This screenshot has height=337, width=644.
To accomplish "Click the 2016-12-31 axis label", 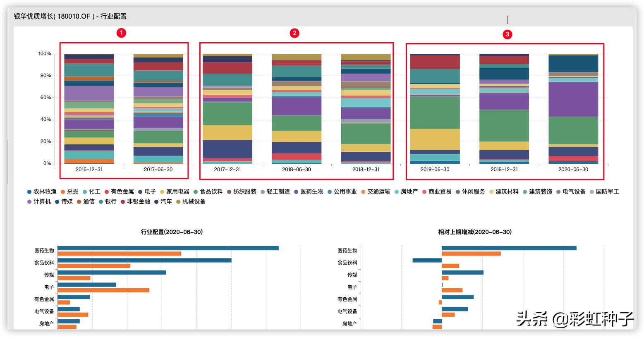I will [x=89, y=170].
